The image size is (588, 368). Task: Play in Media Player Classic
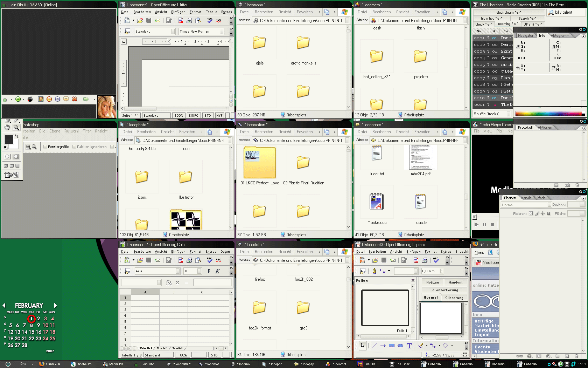click(x=476, y=224)
